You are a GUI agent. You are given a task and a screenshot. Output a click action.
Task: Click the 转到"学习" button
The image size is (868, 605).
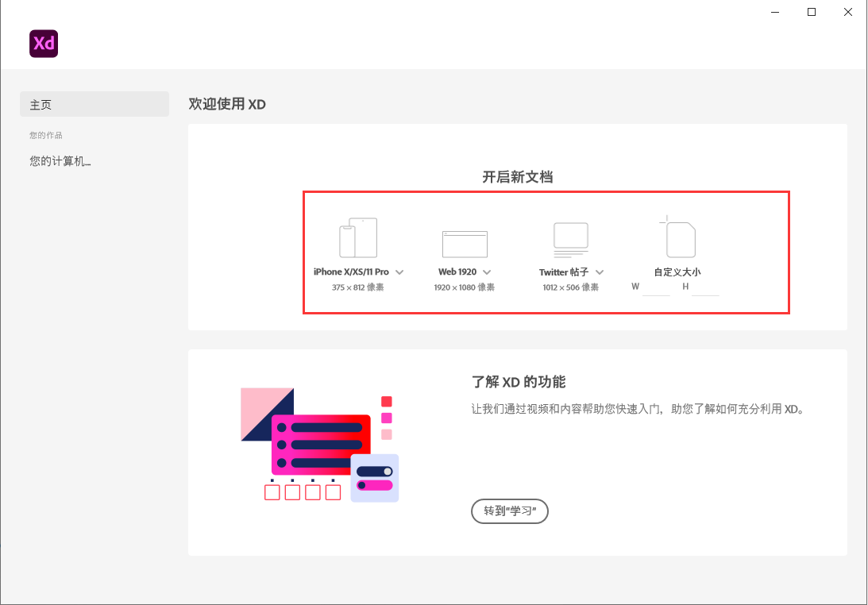point(510,511)
